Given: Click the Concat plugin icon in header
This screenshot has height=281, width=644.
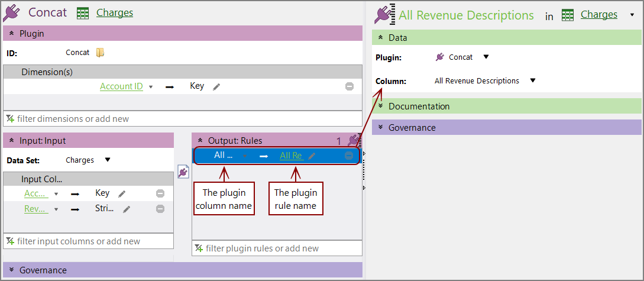Looking at the screenshot, I should pos(12,13).
